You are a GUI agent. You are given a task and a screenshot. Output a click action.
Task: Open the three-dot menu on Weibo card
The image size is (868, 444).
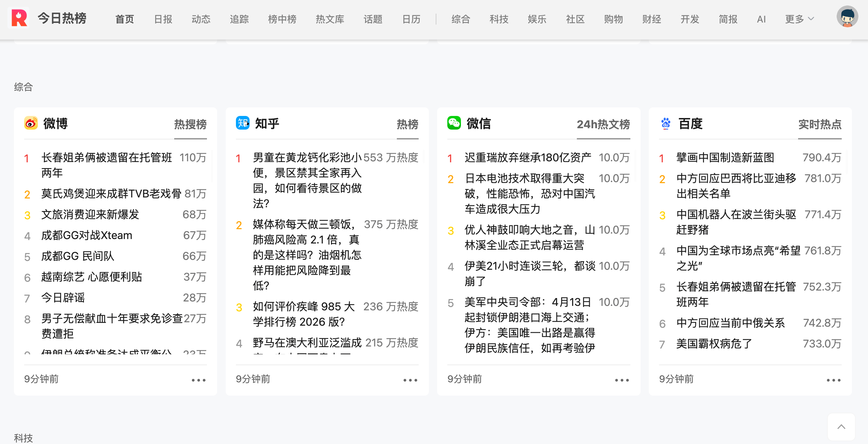(198, 380)
